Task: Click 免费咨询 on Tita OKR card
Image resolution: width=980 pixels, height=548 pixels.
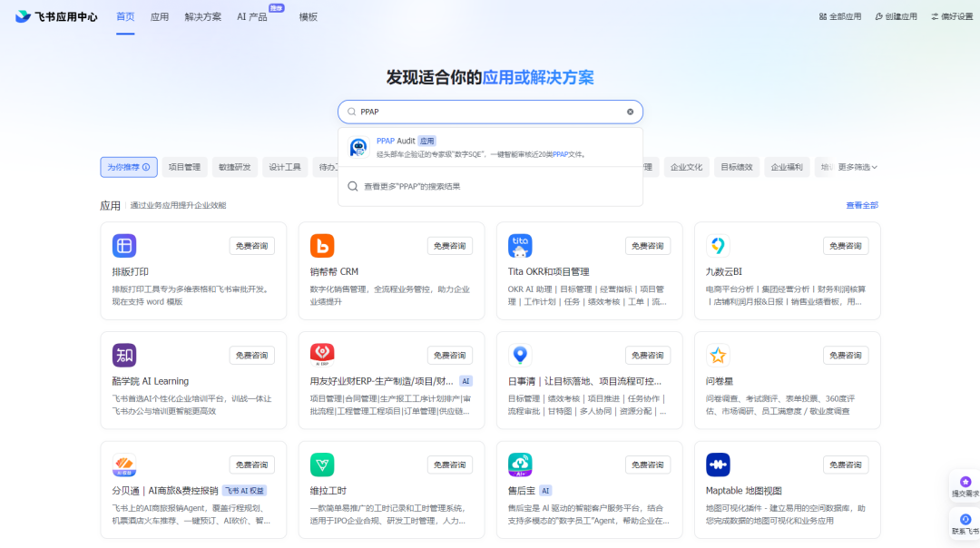Action: tap(648, 246)
